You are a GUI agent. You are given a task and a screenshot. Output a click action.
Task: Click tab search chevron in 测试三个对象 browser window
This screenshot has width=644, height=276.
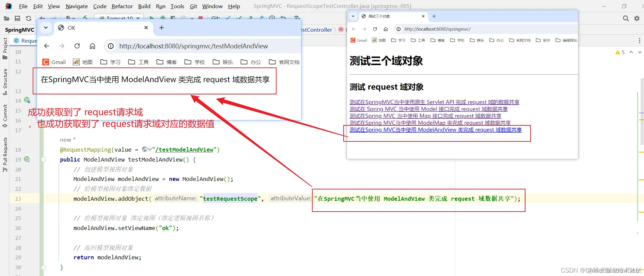pyautogui.click(x=353, y=16)
